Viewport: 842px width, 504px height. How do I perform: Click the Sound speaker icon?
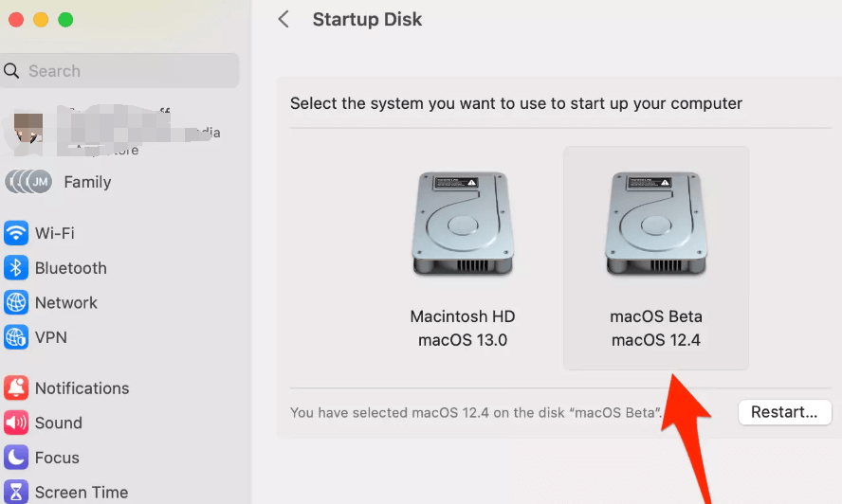16,423
